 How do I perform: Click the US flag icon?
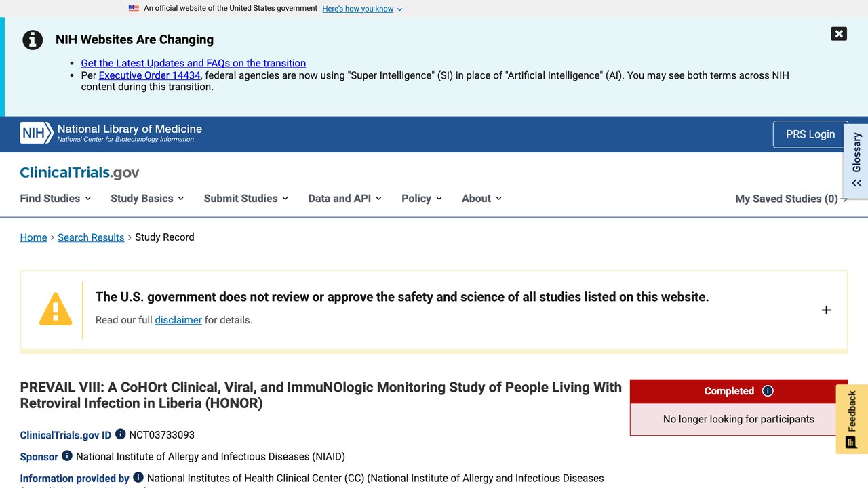pos(134,9)
